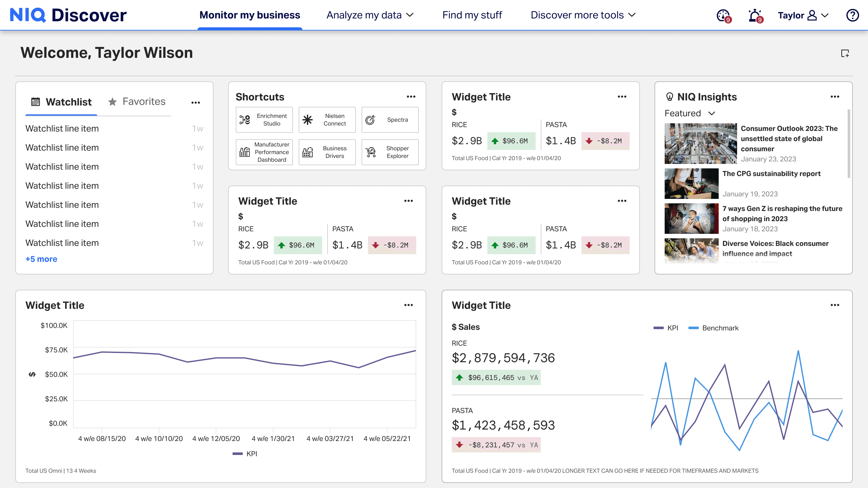The image size is (868, 488).
Task: Toggle the Benchmark legend swatch
Action: 693,328
